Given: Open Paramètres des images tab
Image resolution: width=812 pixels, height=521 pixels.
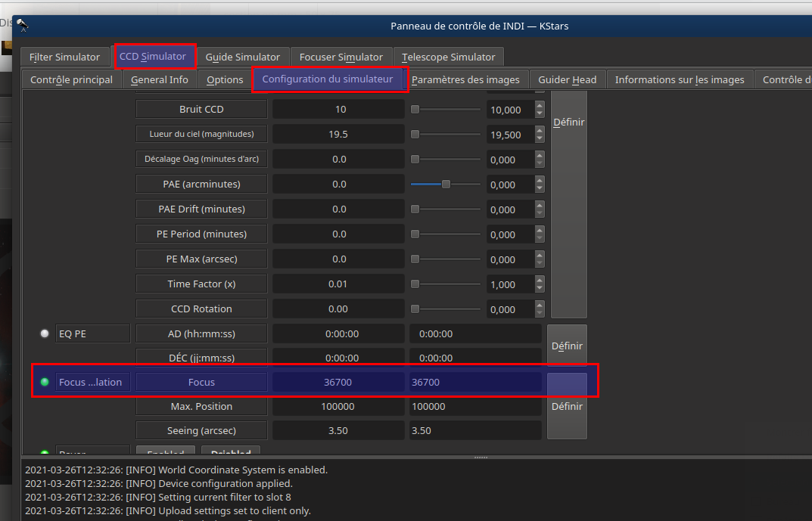Looking at the screenshot, I should (x=465, y=79).
